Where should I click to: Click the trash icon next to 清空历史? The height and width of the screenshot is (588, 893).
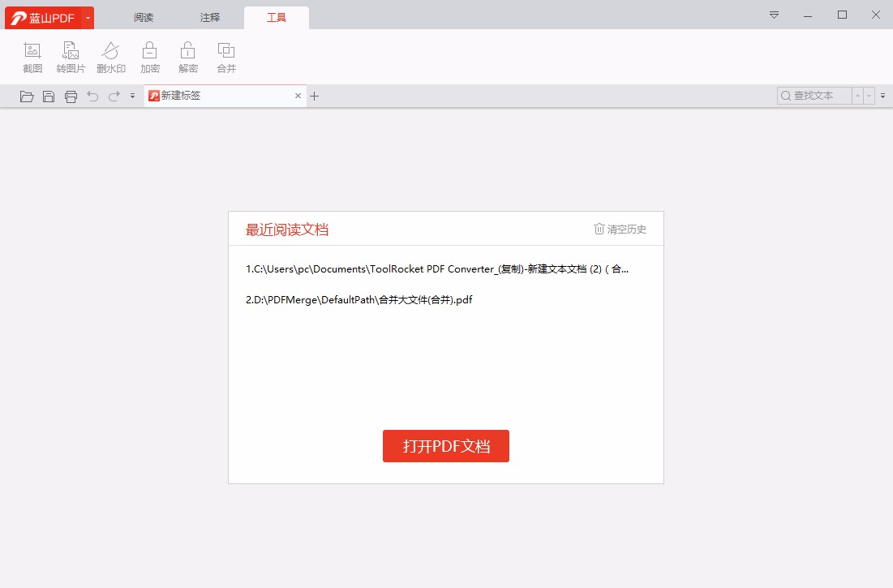[x=599, y=229]
